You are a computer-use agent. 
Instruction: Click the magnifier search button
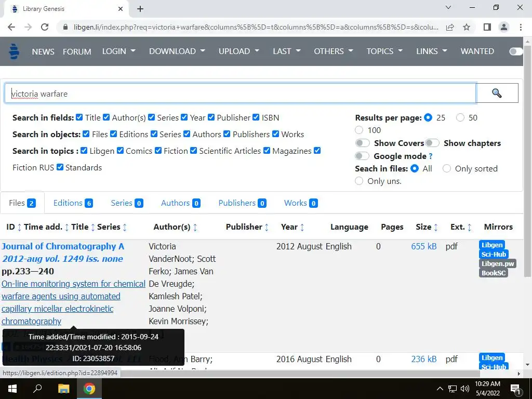497,93
